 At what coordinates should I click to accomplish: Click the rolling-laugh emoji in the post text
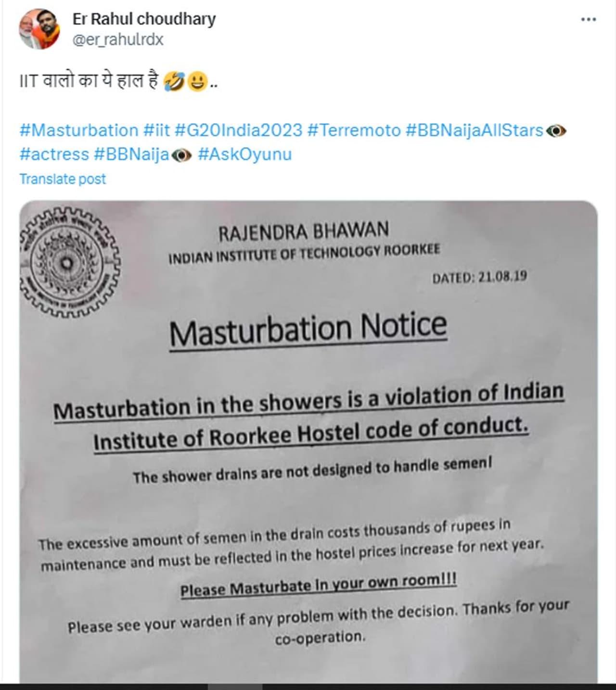point(174,81)
